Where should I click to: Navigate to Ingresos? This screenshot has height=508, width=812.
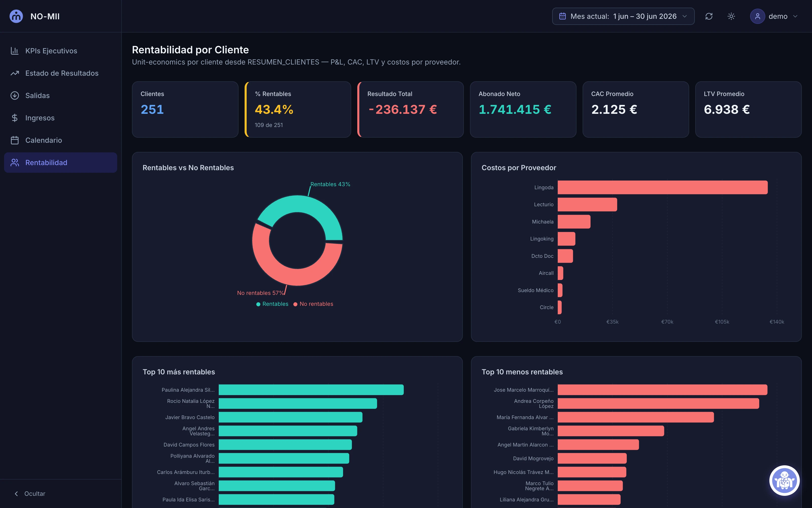60,118
